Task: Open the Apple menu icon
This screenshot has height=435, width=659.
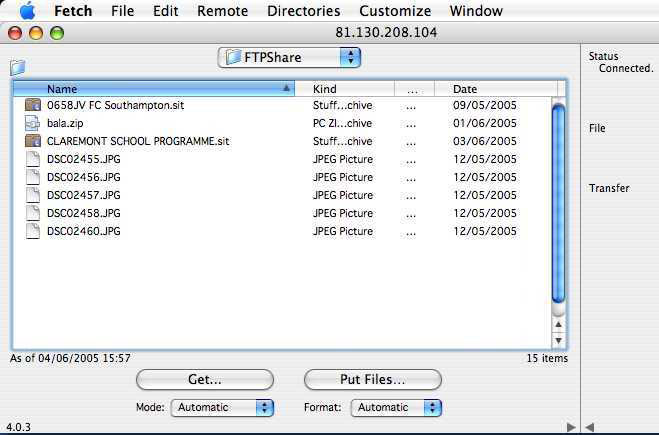Action: click(27, 11)
